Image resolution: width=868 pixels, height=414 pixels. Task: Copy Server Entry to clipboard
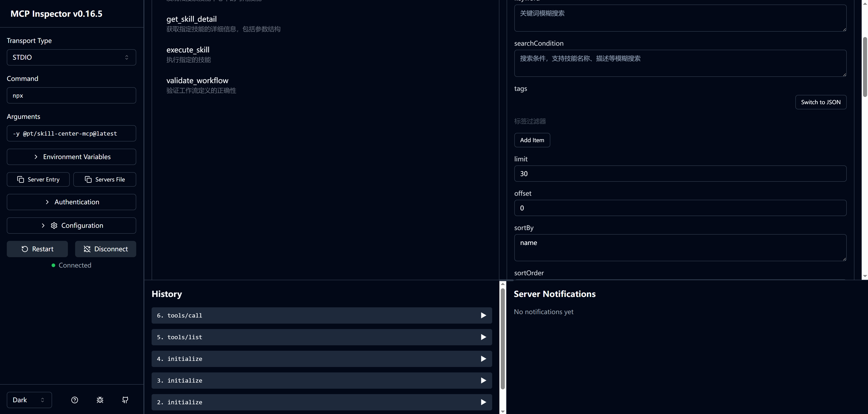coord(38,179)
